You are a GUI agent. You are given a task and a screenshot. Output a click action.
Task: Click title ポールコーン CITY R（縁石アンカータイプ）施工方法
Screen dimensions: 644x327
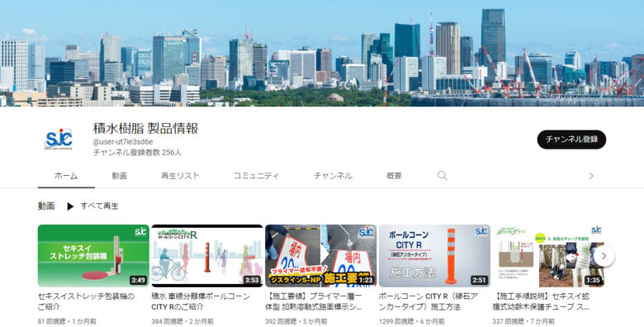(428, 301)
